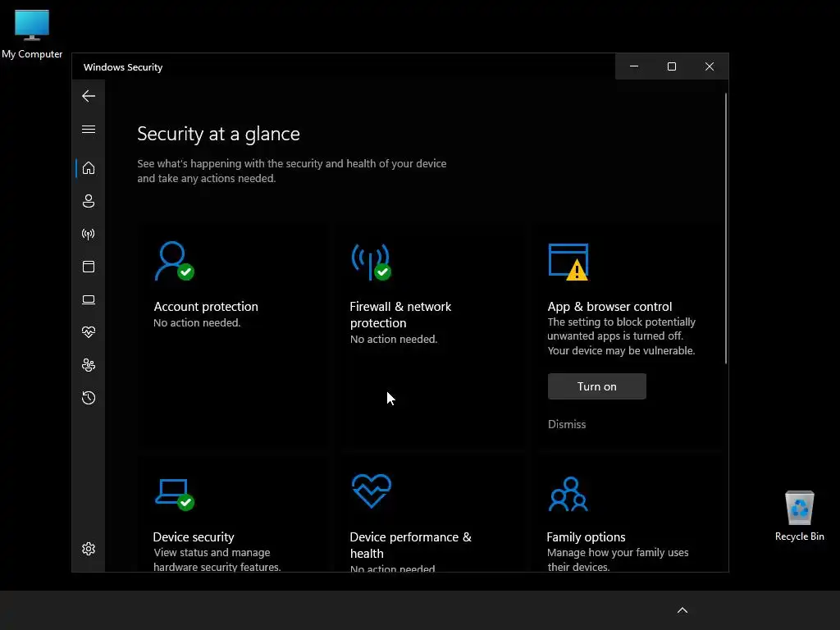Open Recycle Bin desktop icon

[799, 516]
